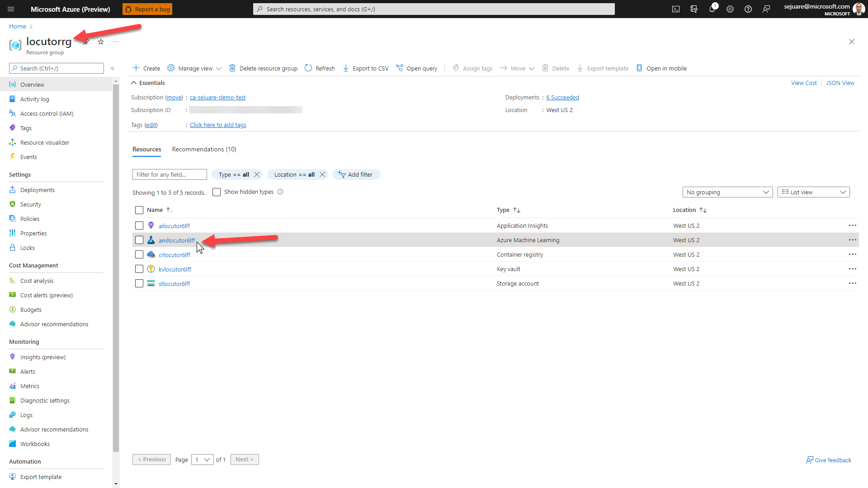
Task: Open the top bar feedback icon
Action: coord(766,9)
